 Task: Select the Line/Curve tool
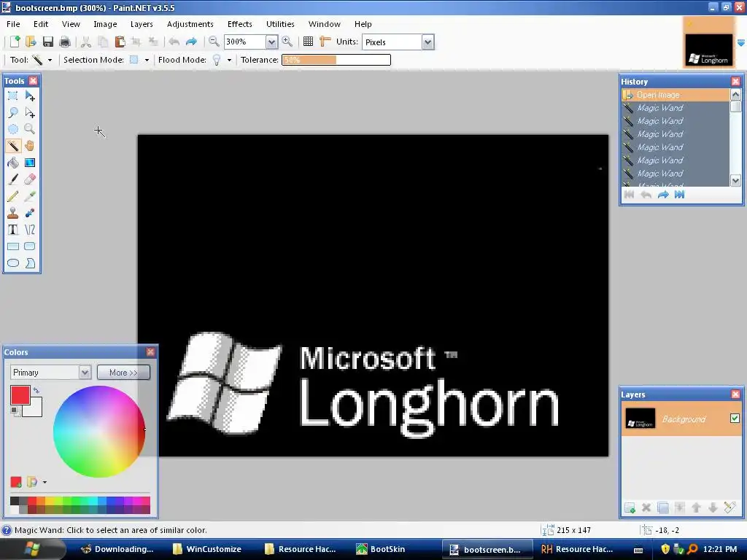pos(29,230)
